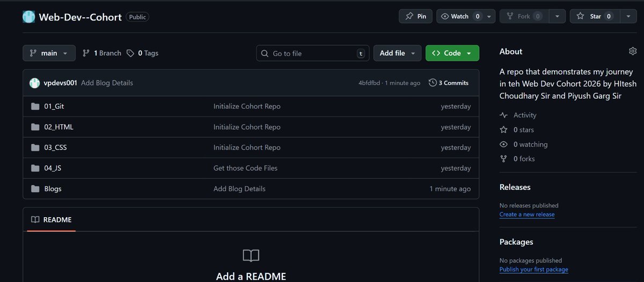Viewport: 644px width, 282px height.
Task: Click the folder icon for Blogs
Action: 35,189
